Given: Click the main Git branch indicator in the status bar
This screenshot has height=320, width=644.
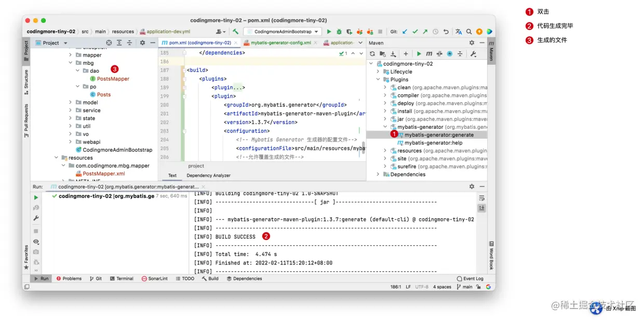Looking at the screenshot, I should [x=464, y=287].
